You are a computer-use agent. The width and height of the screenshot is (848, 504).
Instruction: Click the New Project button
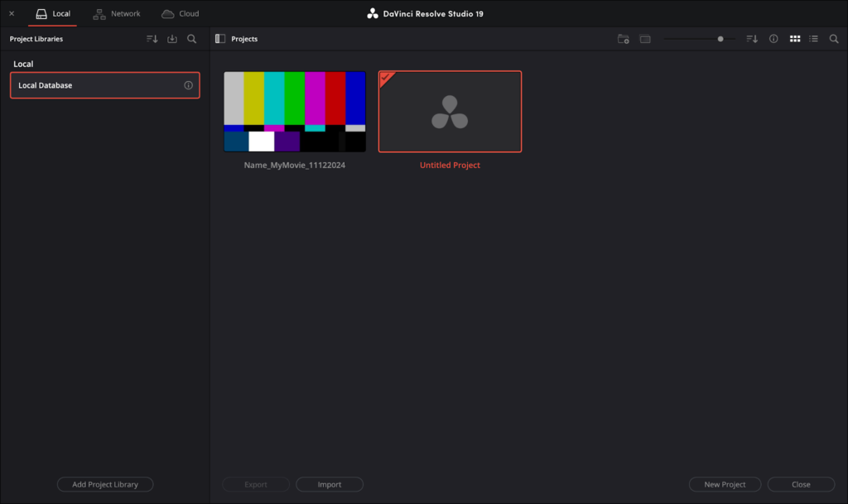725,484
